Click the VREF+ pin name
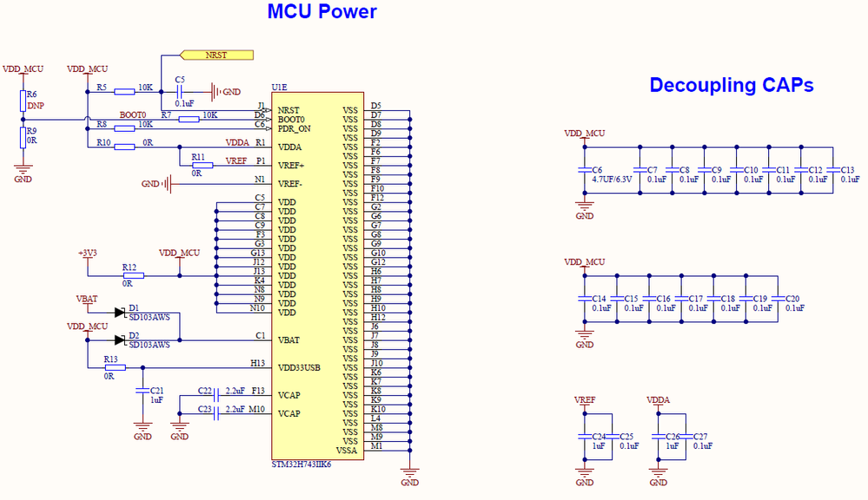 tap(291, 166)
